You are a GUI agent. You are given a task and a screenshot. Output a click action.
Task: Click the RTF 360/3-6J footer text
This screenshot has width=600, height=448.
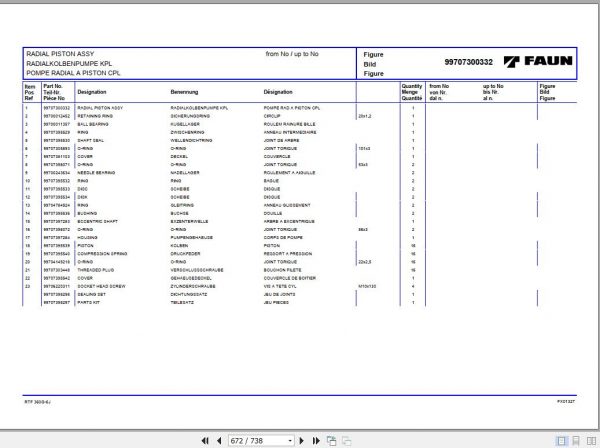coord(38,402)
